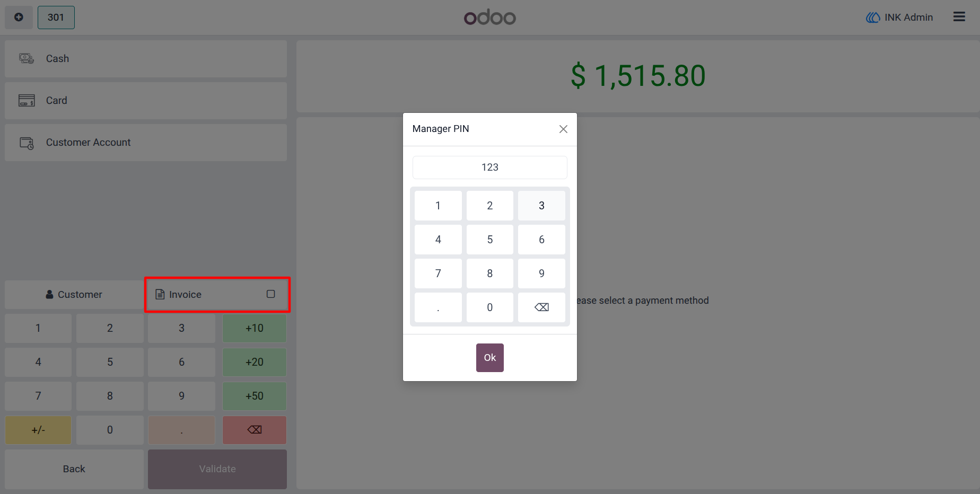
Task: Toggle the Invoice checkbox
Action: tap(270, 294)
